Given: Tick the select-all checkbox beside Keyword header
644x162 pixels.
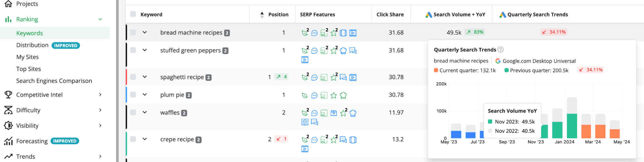Looking at the screenshot, I should [x=133, y=14].
